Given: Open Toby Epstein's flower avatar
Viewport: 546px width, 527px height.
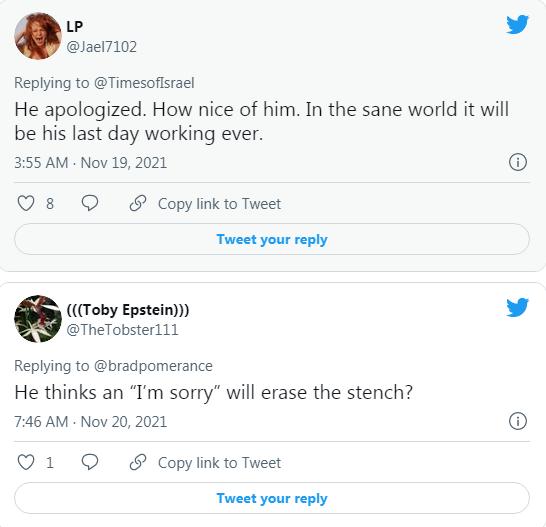Looking at the screenshot, I should point(38,319).
